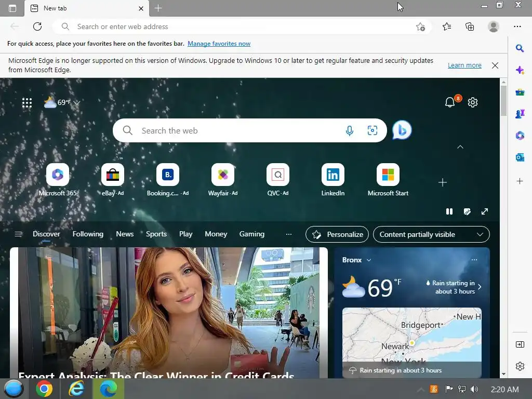Open visual search camera icon
Viewport: 532px width, 399px height.
(x=372, y=130)
